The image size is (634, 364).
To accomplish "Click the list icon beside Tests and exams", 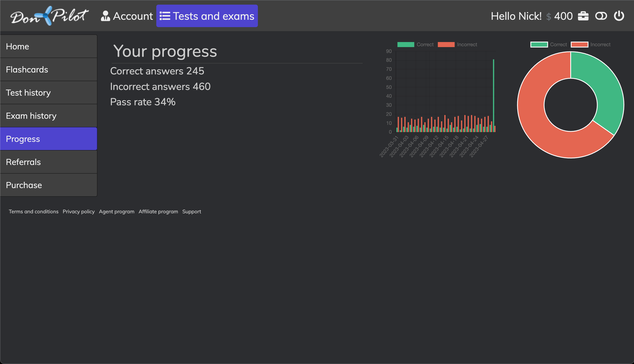I will point(165,16).
